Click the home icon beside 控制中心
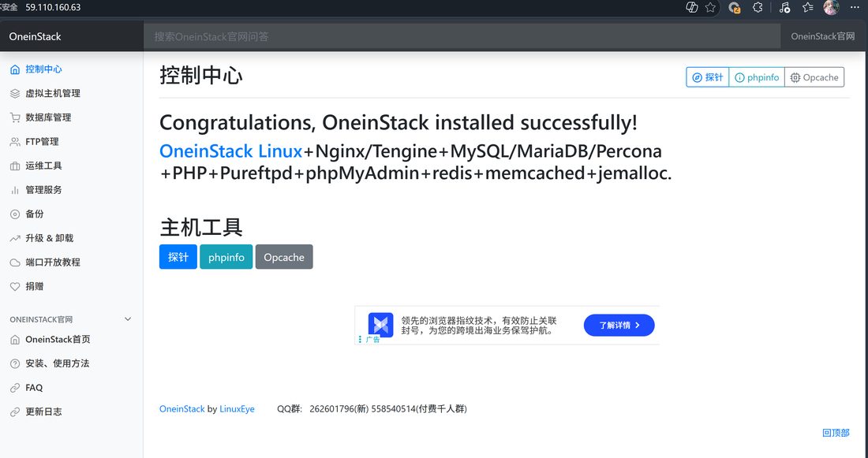868x458 pixels. click(15, 69)
